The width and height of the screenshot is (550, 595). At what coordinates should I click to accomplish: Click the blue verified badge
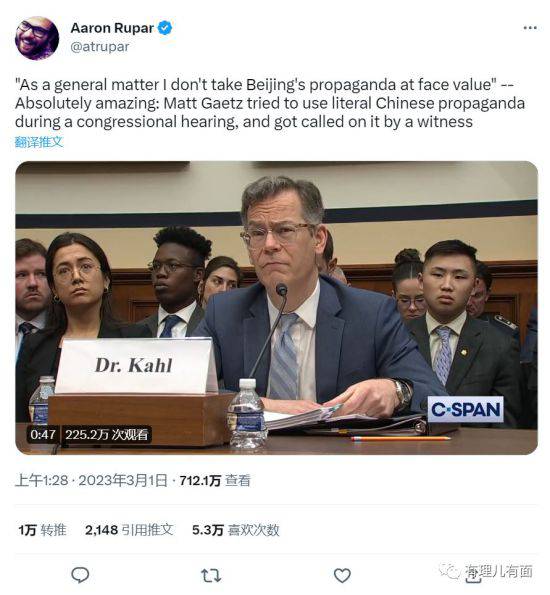point(164,28)
